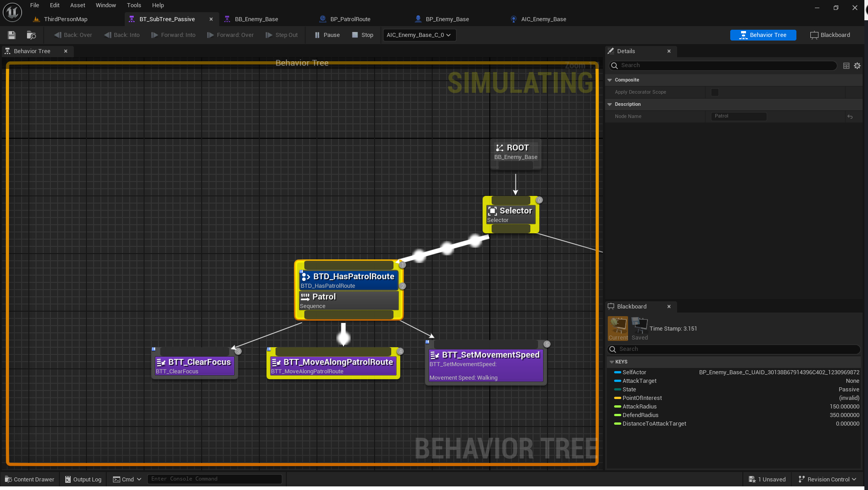Image resolution: width=868 pixels, height=490 pixels.
Task: Open AIC_Enemy_Base_C_0 debug target dropdown
Action: 419,35
